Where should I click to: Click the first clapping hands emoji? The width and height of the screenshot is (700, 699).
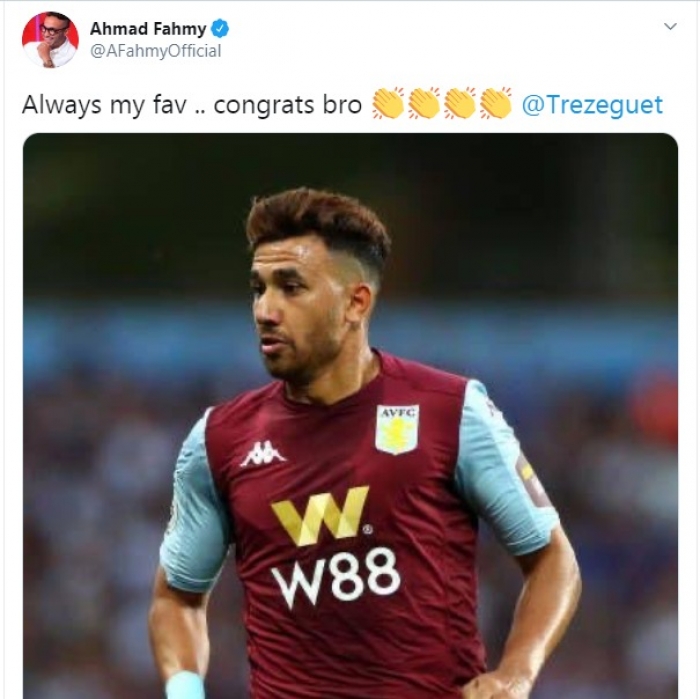[x=388, y=104]
